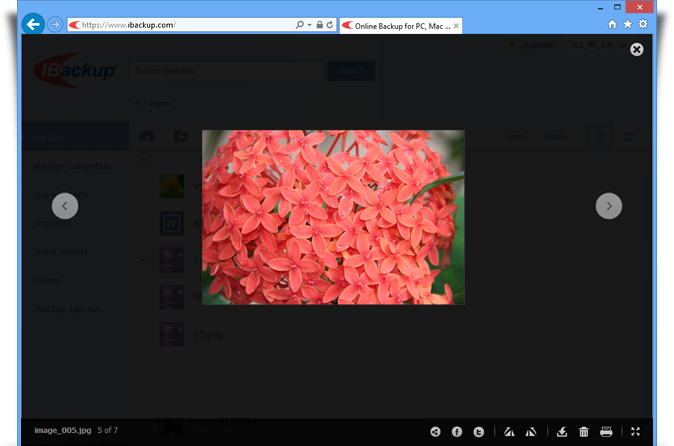Show the previous image
This screenshot has height=446, width=674.
point(65,206)
